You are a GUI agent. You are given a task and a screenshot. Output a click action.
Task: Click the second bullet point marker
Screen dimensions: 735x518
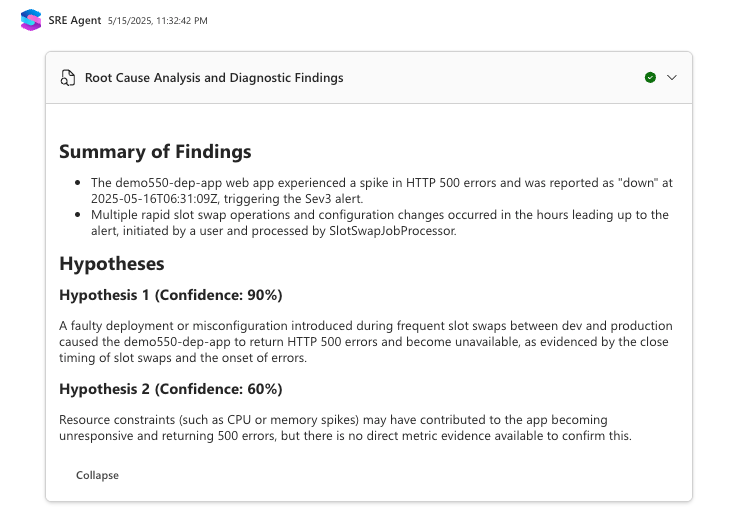tap(77, 215)
